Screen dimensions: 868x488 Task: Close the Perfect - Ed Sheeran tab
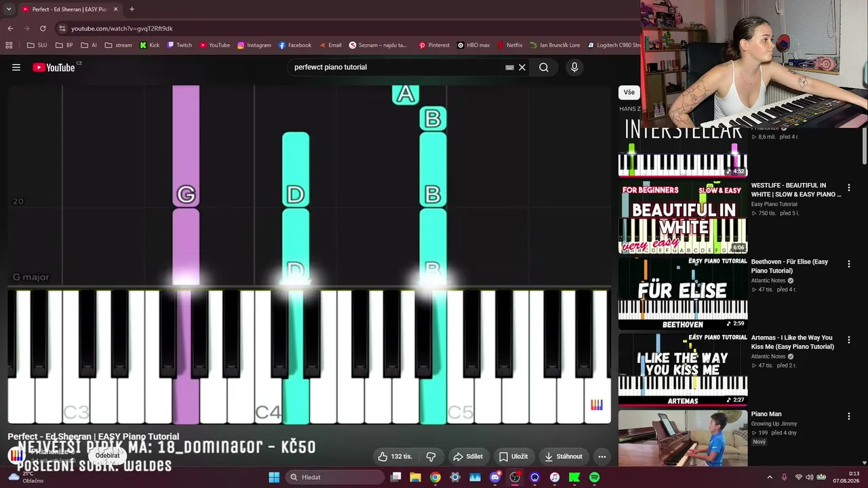click(115, 9)
